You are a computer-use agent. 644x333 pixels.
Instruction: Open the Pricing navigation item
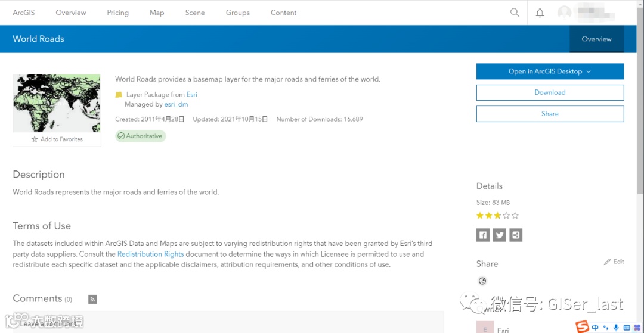point(118,13)
